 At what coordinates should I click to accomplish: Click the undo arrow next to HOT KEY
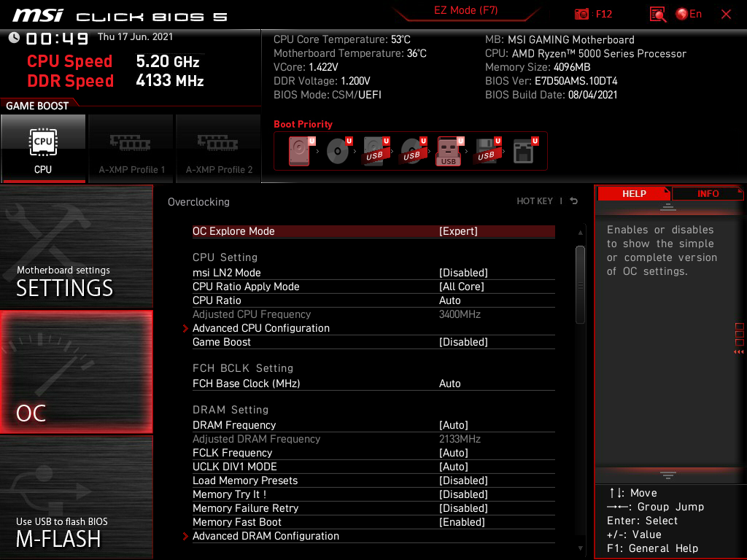574,201
